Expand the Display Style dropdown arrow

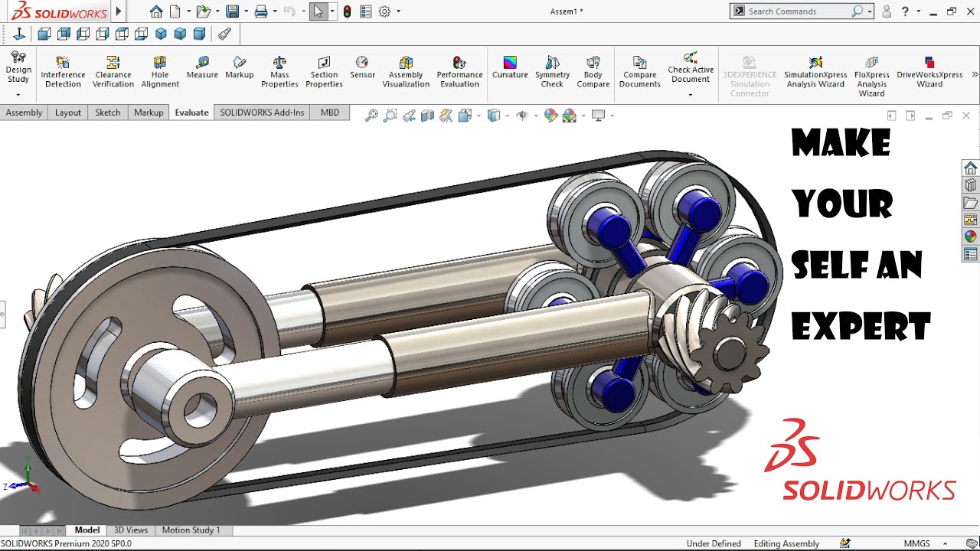507,116
